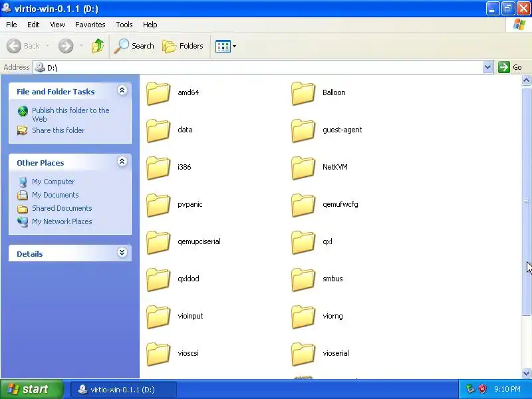Click the vertical scrollbar down arrow
The image size is (532, 399).
526,373
